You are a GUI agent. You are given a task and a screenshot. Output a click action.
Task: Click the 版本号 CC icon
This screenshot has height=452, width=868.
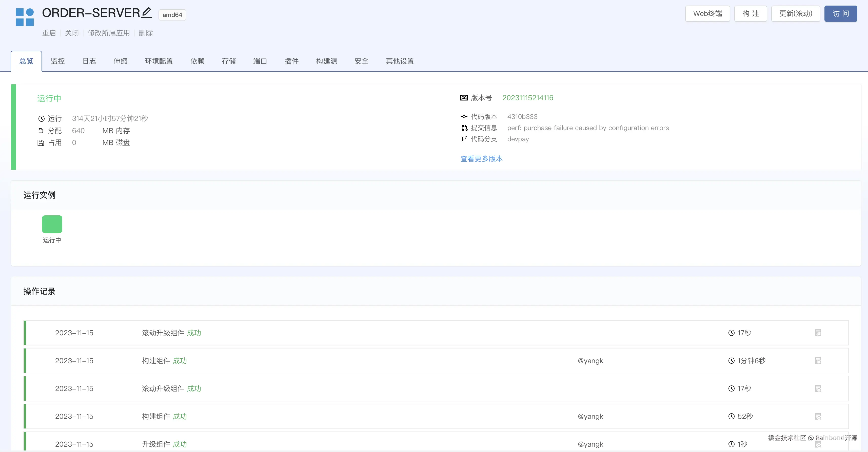(x=464, y=98)
